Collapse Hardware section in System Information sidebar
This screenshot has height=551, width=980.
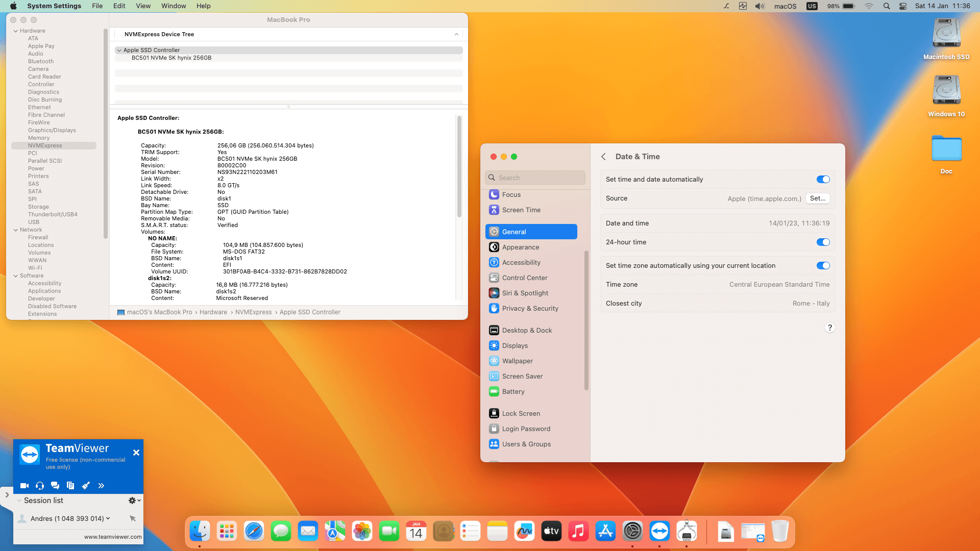[x=15, y=31]
